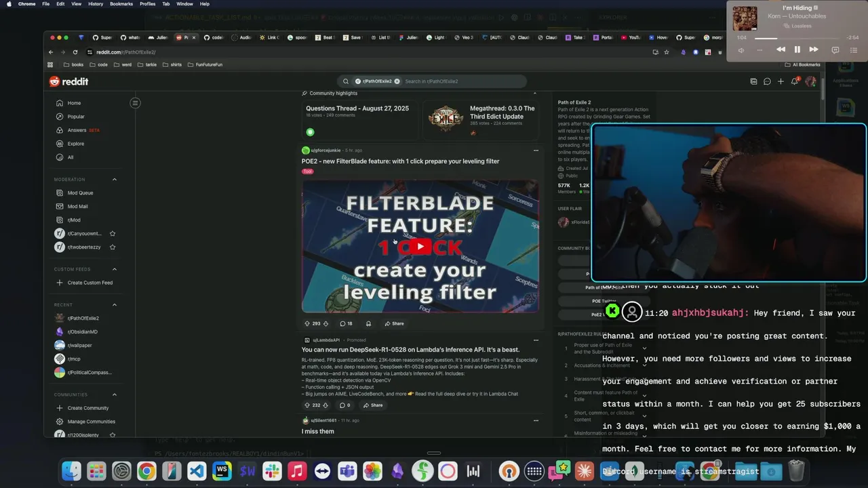868x488 pixels.
Task: Open Finder from the Dock
Action: (x=71, y=471)
